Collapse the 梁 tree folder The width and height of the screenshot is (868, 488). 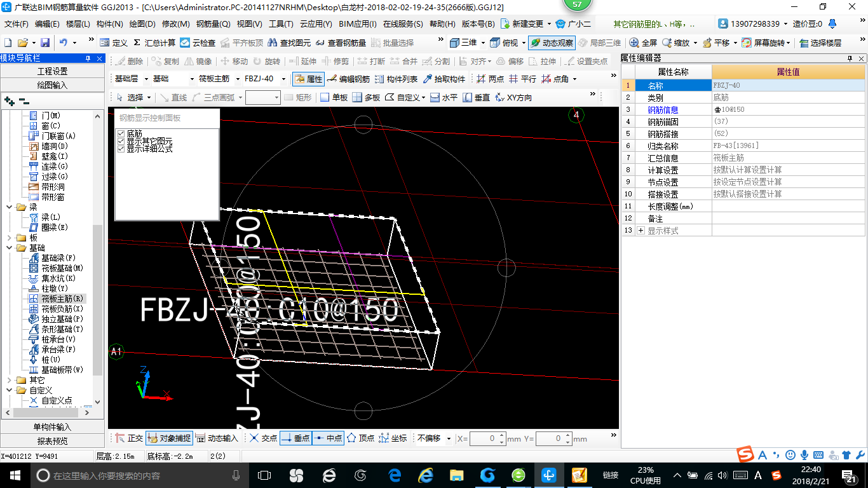click(x=9, y=207)
